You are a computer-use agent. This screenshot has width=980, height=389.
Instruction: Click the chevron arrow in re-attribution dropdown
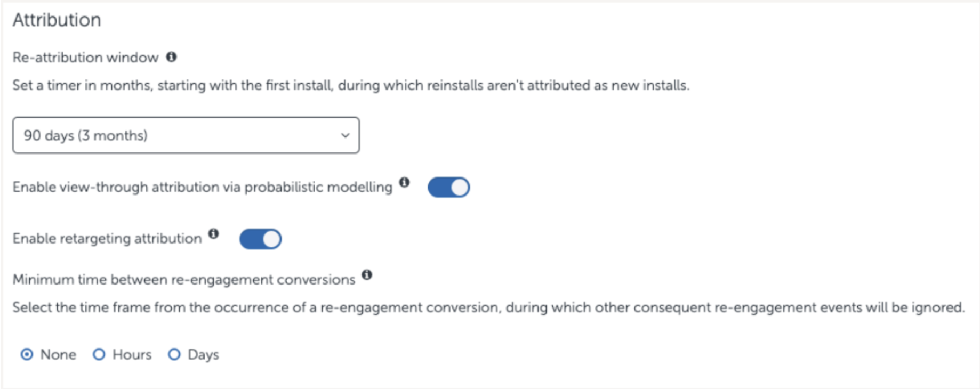[x=345, y=135]
